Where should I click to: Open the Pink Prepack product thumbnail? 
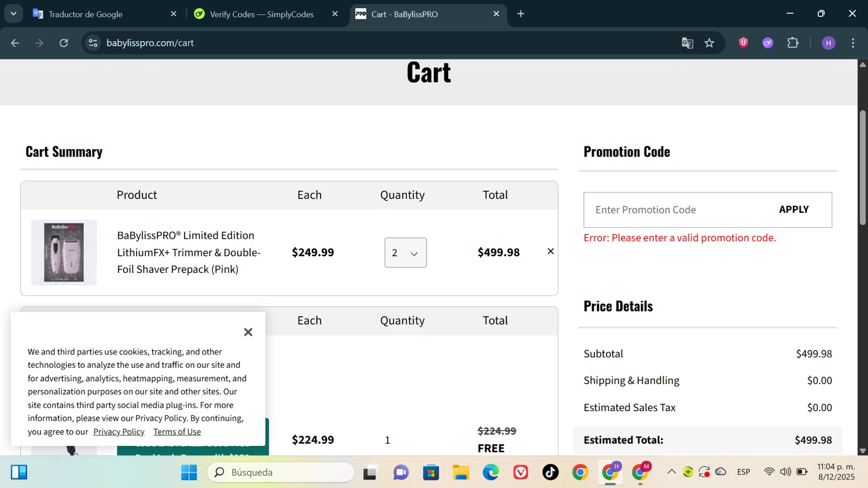[x=64, y=253]
